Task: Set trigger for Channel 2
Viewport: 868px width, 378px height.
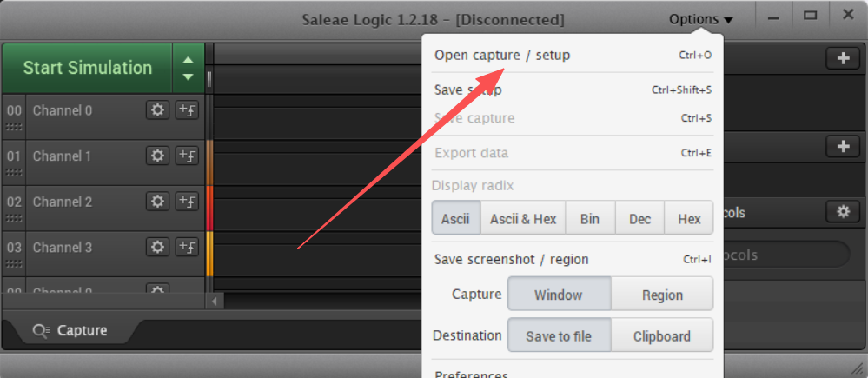Action: 187,201
